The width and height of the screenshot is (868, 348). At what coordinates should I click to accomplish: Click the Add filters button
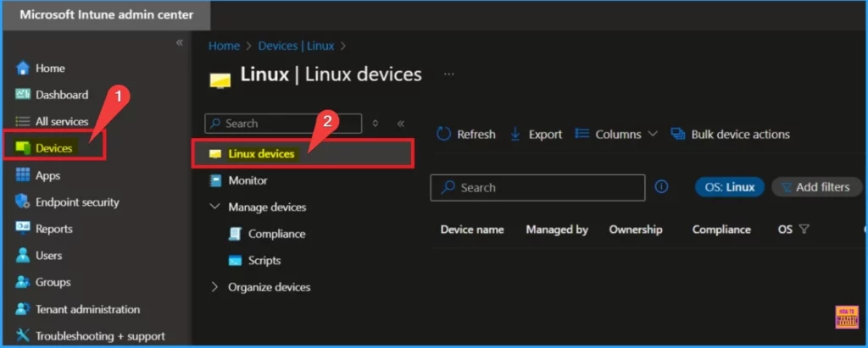point(816,187)
